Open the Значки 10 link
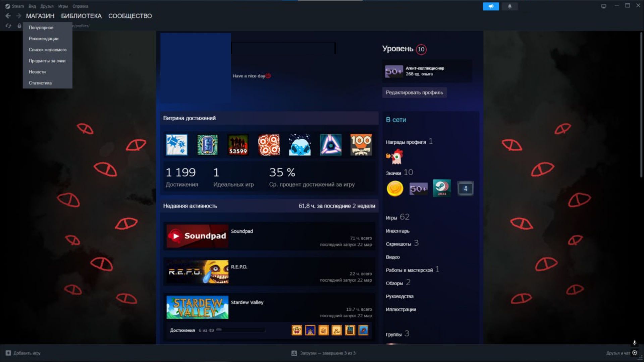 pyautogui.click(x=399, y=173)
